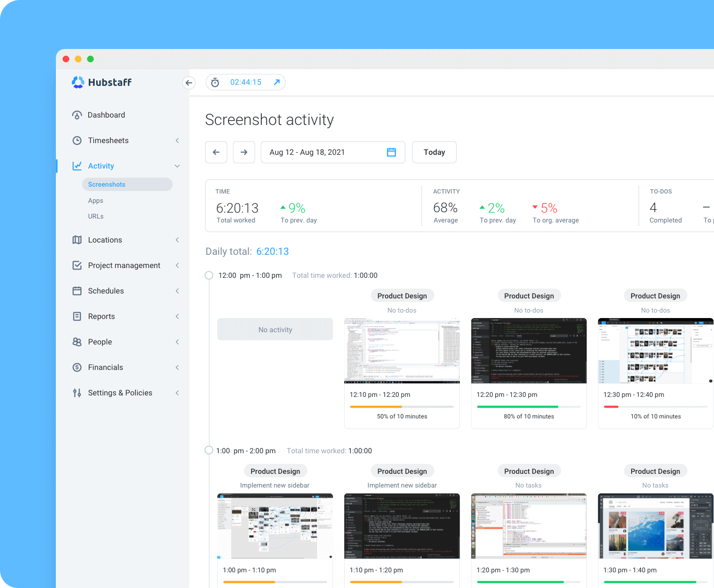Click the Settings & Policies sliders icon

coord(77,393)
